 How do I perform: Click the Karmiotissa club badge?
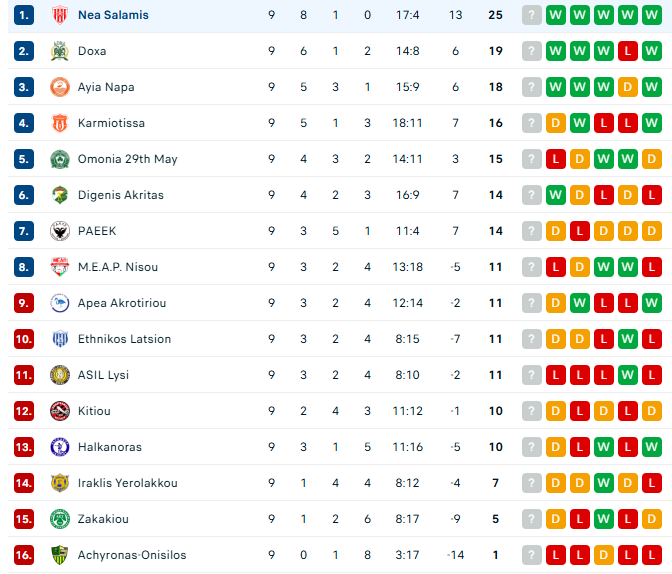point(60,123)
